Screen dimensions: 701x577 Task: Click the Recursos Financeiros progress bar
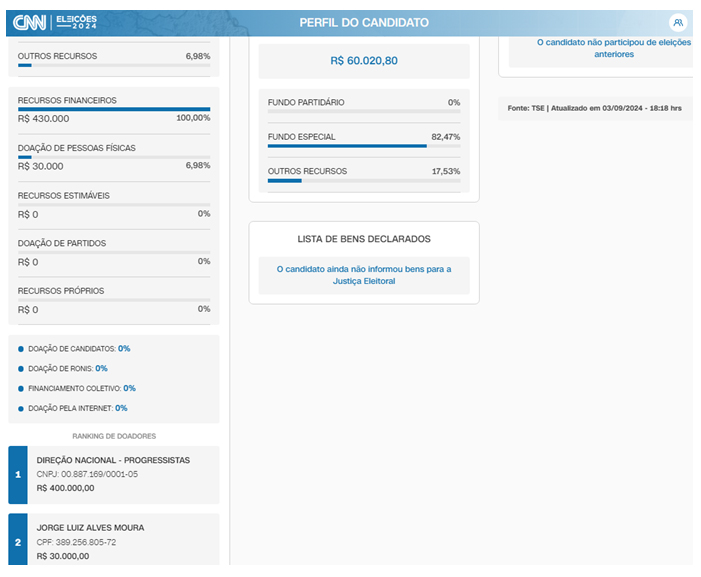click(x=114, y=109)
